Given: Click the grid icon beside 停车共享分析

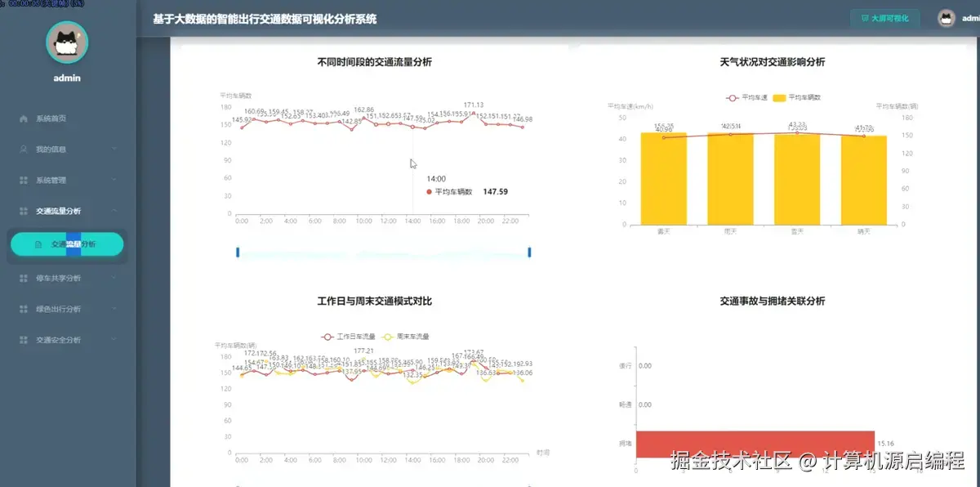Looking at the screenshot, I should point(23,279).
